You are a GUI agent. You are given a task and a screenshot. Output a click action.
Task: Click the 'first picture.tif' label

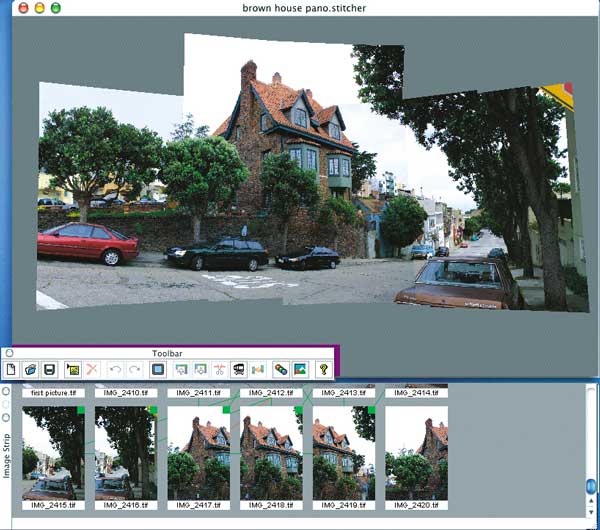[53, 393]
